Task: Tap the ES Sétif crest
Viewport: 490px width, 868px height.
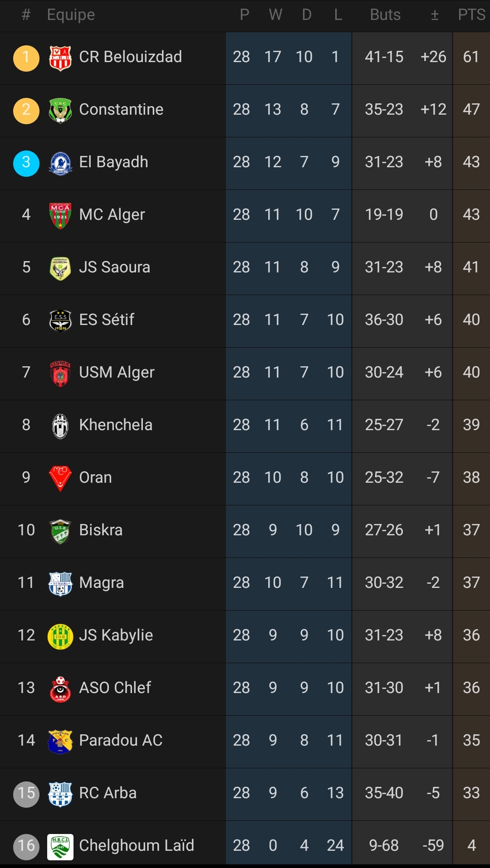Action: (60, 321)
